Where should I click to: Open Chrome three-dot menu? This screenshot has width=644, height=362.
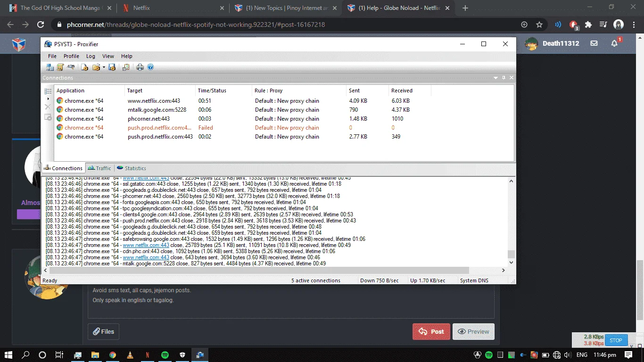pyautogui.click(x=634, y=25)
